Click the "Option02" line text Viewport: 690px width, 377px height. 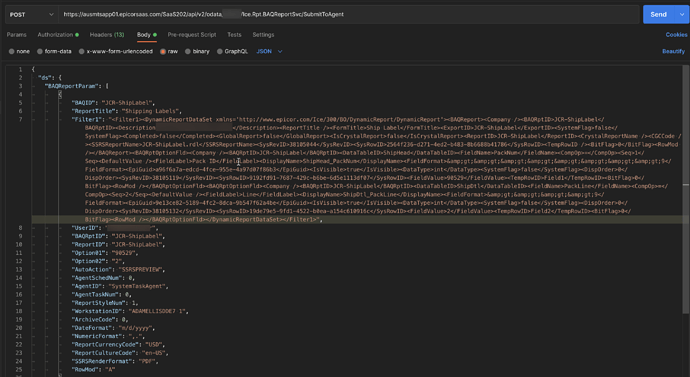(x=99, y=261)
